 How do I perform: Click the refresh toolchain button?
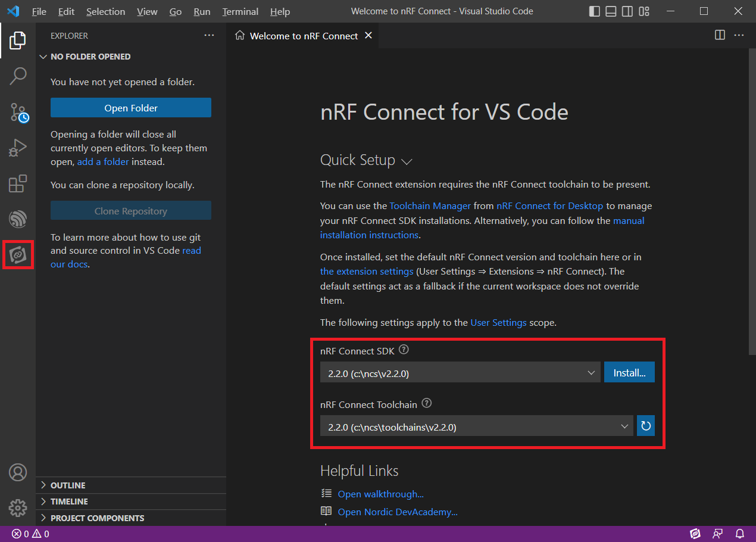[646, 426]
